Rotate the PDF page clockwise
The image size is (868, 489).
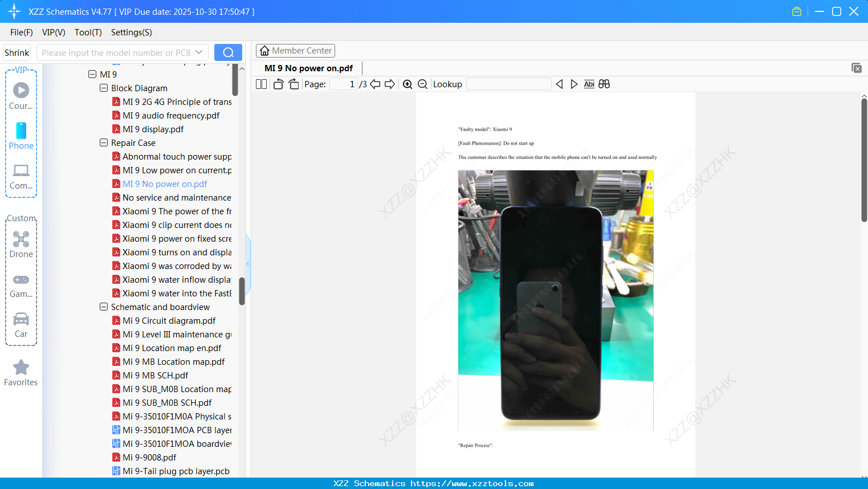(x=294, y=84)
